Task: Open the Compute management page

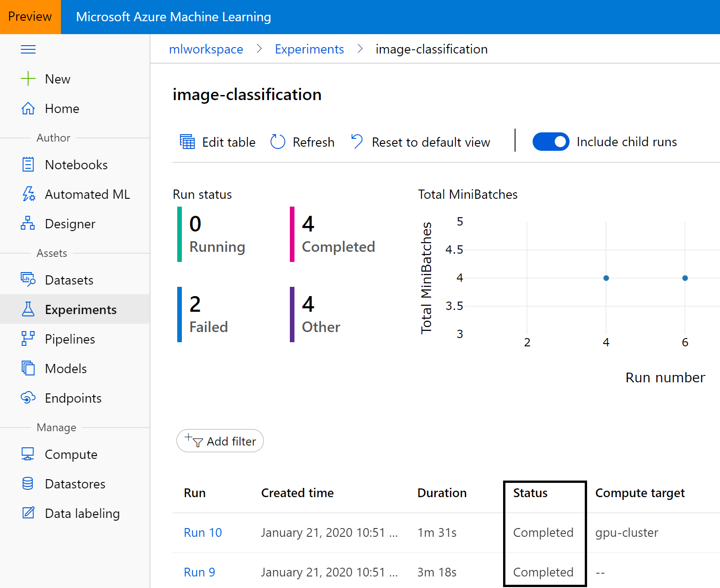Action: point(71,454)
